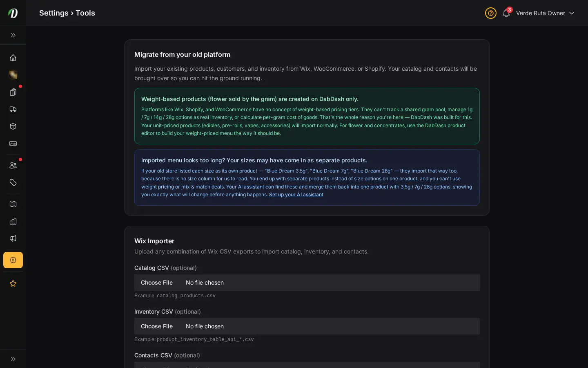Screen dimensions: 588x368
Task: Open the star favorites icon
Action: [x=13, y=283]
